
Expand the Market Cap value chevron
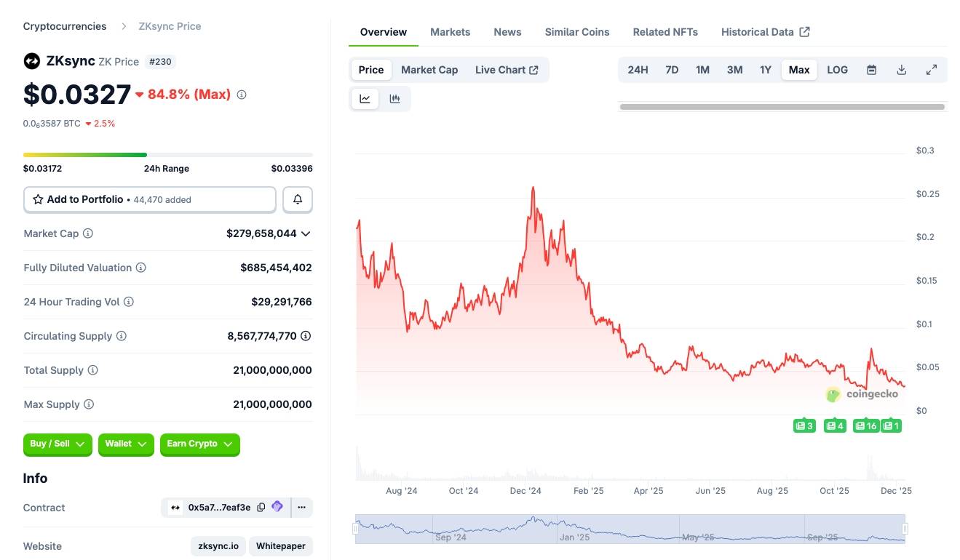pyautogui.click(x=306, y=233)
